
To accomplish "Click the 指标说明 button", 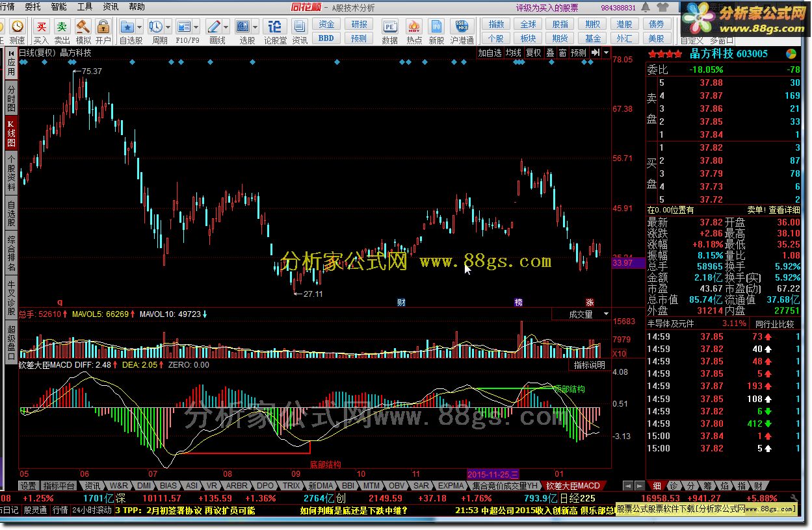I will (x=590, y=365).
